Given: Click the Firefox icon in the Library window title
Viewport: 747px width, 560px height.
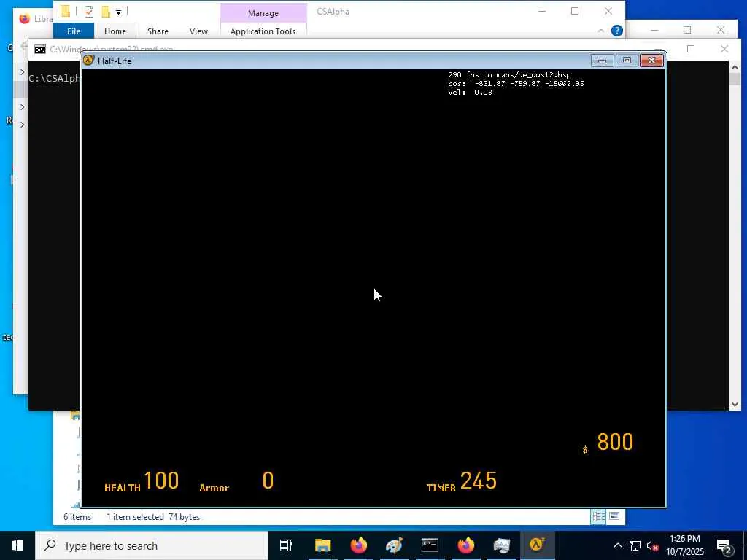Looking at the screenshot, I should point(24,18).
